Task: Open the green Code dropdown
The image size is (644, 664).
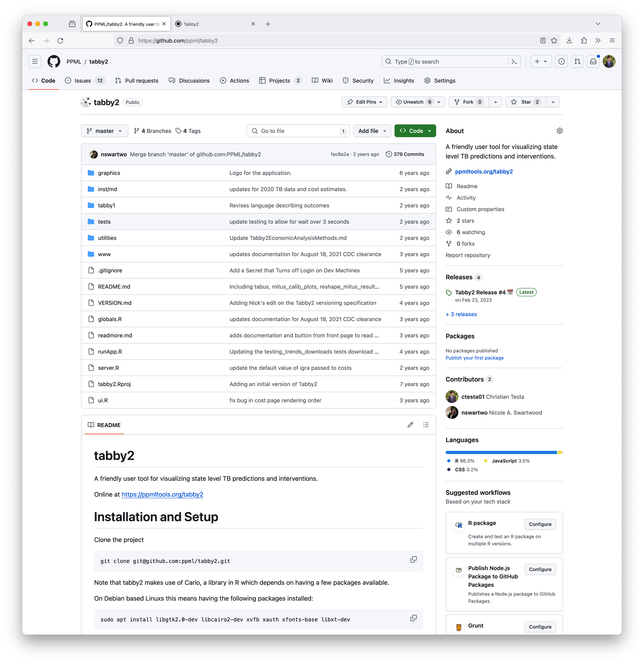Action: (415, 131)
